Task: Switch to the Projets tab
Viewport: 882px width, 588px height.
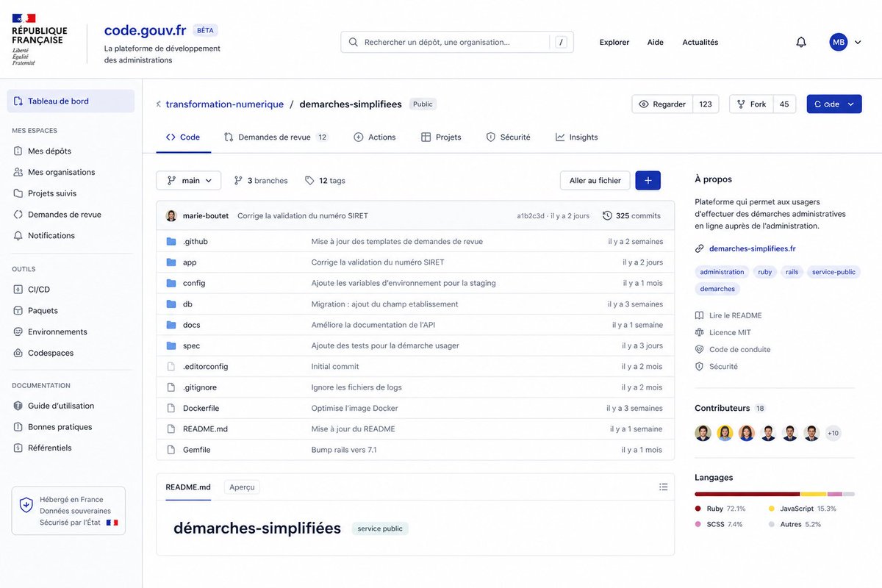Action: pyautogui.click(x=441, y=137)
